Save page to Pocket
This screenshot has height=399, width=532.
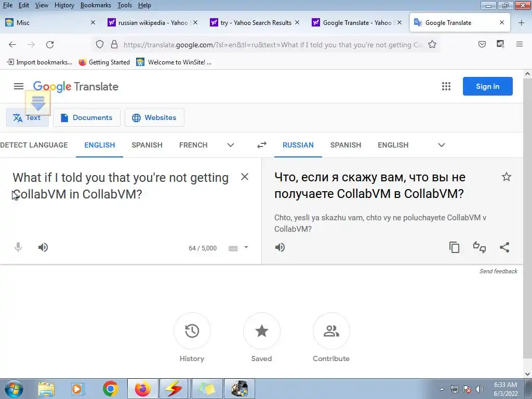(x=482, y=44)
